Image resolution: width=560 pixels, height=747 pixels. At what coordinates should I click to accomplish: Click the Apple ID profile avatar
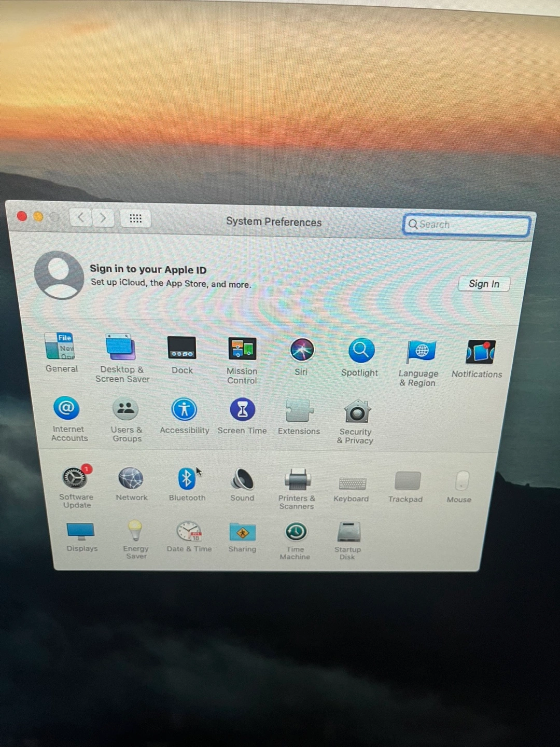(59, 275)
